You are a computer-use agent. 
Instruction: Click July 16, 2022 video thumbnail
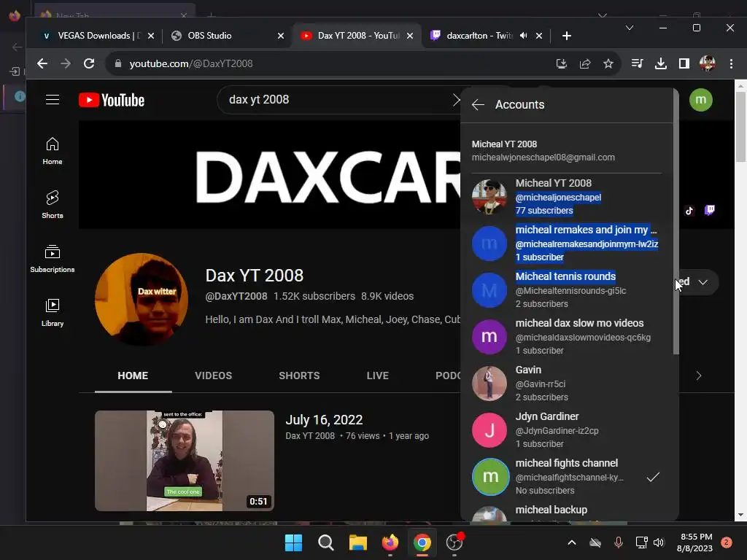coord(185,461)
